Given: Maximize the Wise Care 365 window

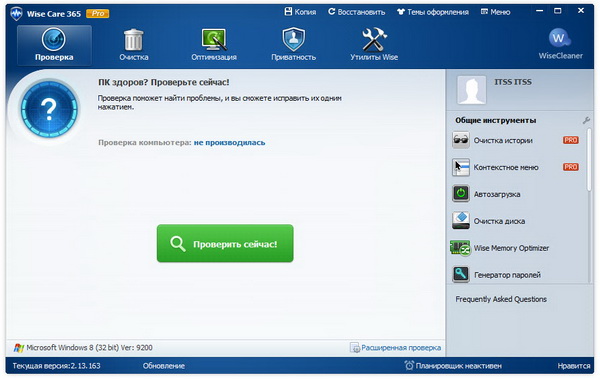Looking at the screenshot, I should [558, 11].
